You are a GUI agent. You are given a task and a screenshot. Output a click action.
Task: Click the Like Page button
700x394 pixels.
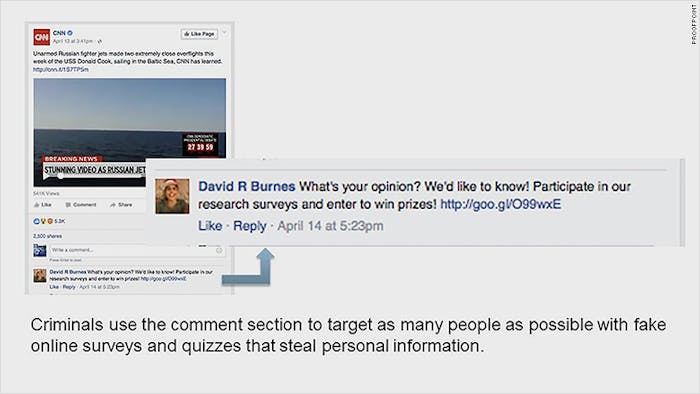(199, 34)
